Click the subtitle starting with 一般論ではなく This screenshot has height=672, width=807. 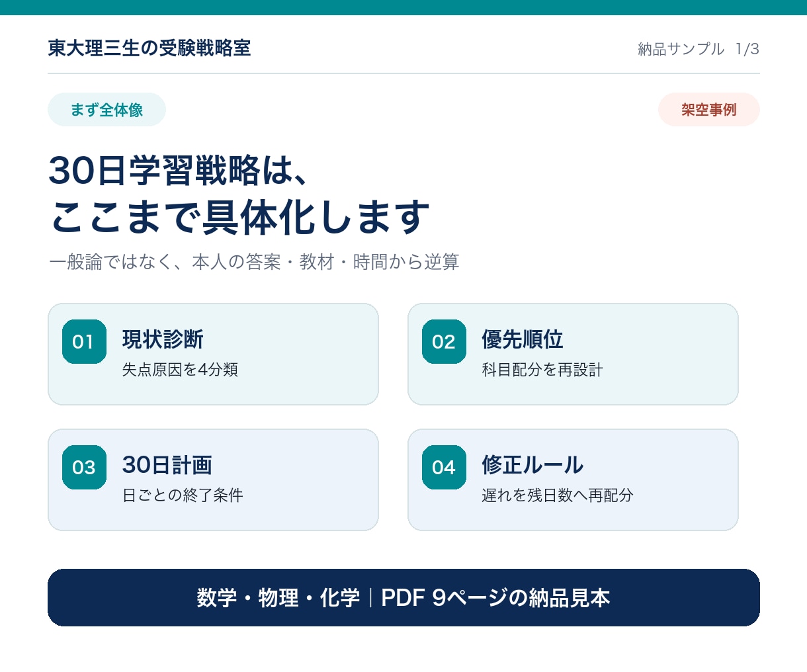pos(254,262)
